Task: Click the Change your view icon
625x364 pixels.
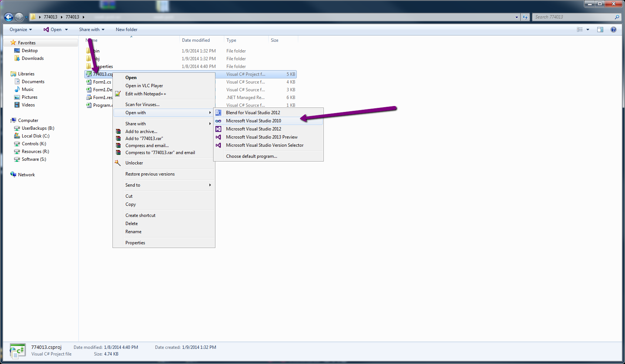Action: coord(580,30)
